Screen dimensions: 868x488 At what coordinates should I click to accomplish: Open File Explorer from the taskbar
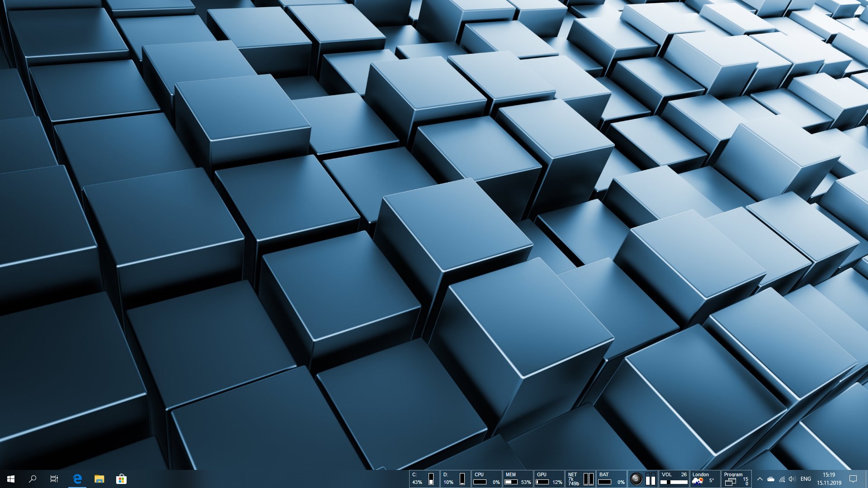click(x=99, y=479)
